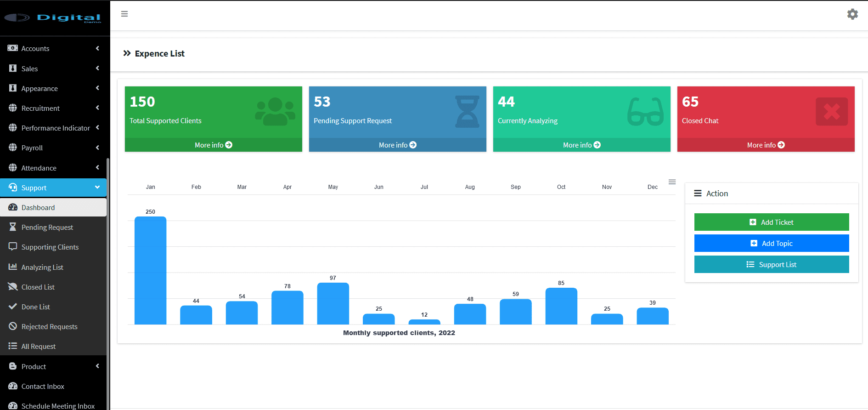868x410 pixels.
Task: Open the Support List button
Action: (x=771, y=264)
